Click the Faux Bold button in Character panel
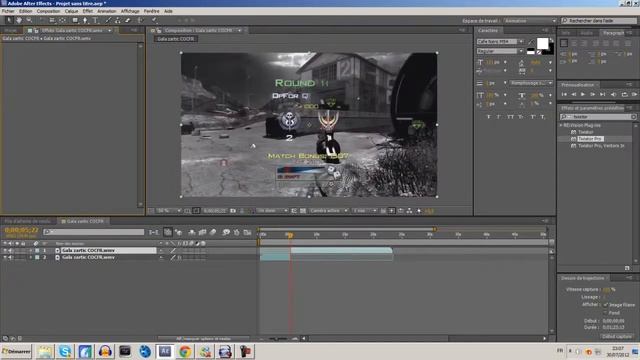The height and width of the screenshot is (360, 640). coord(489,117)
